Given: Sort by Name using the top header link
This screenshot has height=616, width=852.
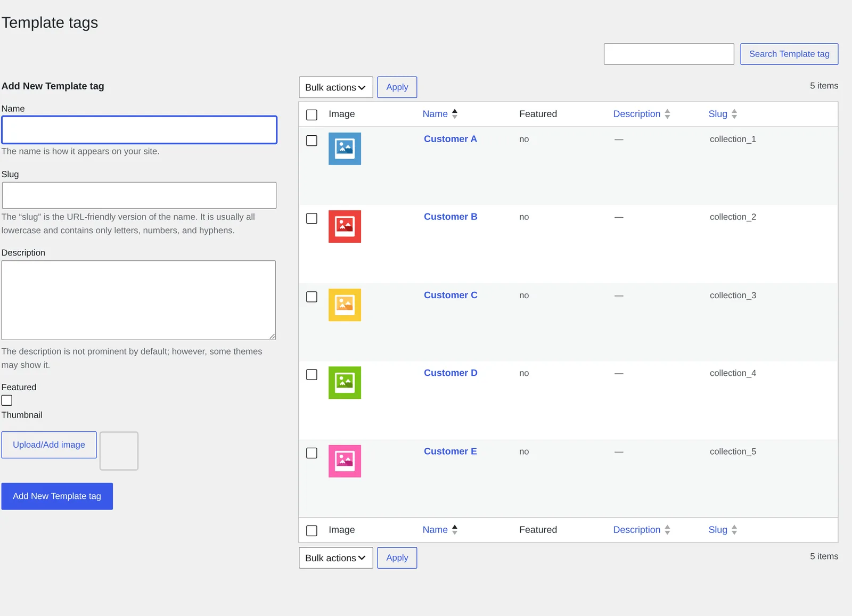Looking at the screenshot, I should coord(435,114).
